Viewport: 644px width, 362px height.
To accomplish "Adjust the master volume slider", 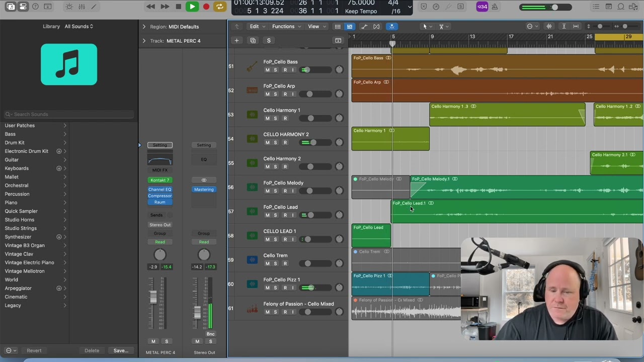I will (x=546, y=7).
